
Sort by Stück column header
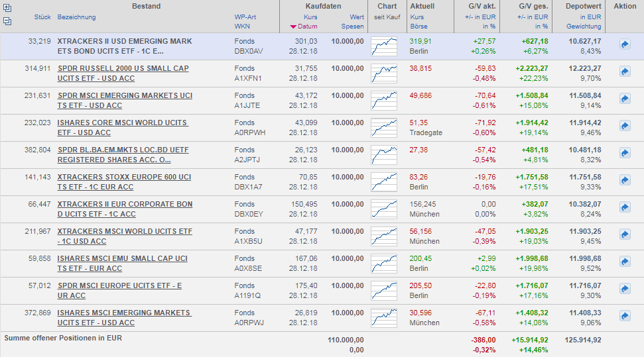click(42, 17)
